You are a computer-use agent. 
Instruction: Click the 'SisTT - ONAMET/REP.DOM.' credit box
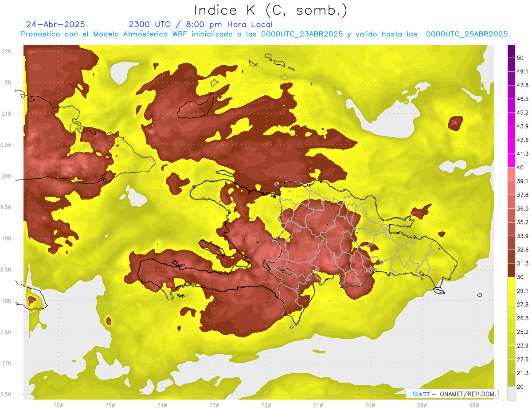[x=452, y=394]
